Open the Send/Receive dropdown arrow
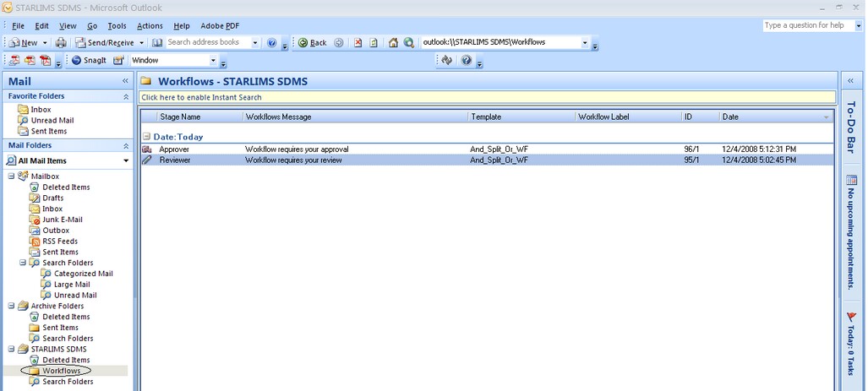 [x=141, y=42]
